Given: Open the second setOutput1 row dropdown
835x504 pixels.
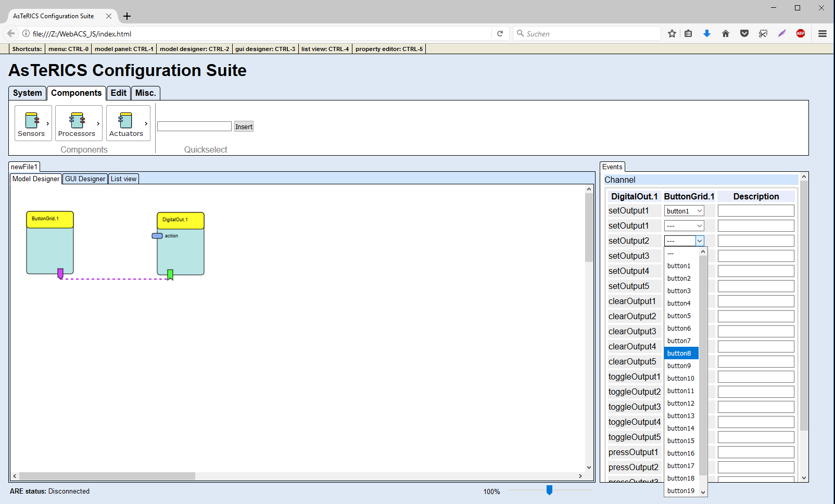Looking at the screenshot, I should click(x=684, y=226).
